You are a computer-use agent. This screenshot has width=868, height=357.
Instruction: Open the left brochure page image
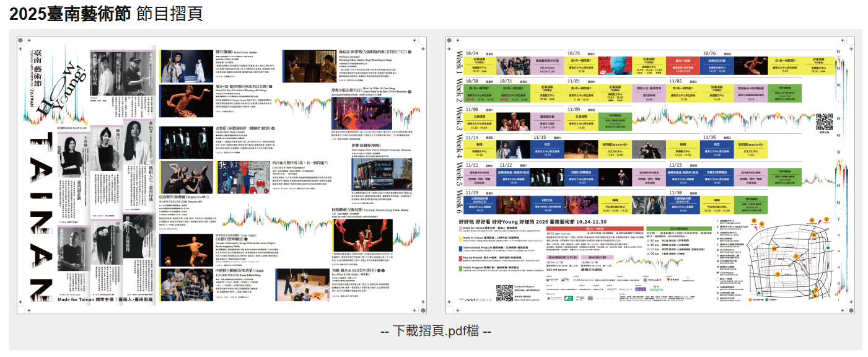pyautogui.click(x=221, y=175)
